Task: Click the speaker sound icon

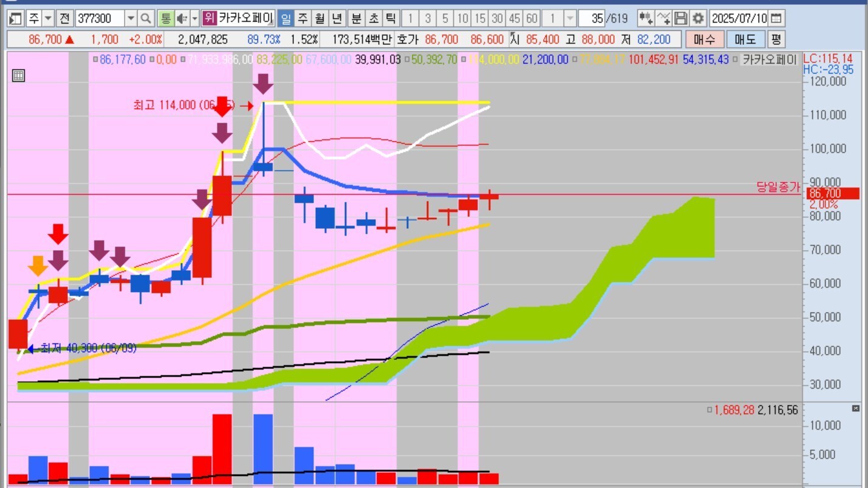Action: coord(182,18)
